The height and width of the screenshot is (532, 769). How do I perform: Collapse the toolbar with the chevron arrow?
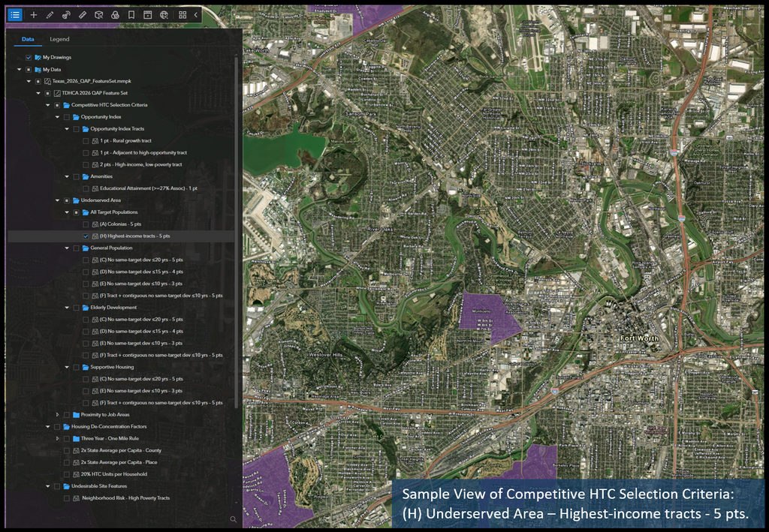195,14
